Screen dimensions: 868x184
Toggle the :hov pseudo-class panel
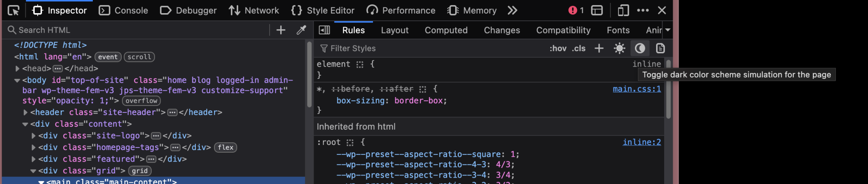tap(558, 48)
